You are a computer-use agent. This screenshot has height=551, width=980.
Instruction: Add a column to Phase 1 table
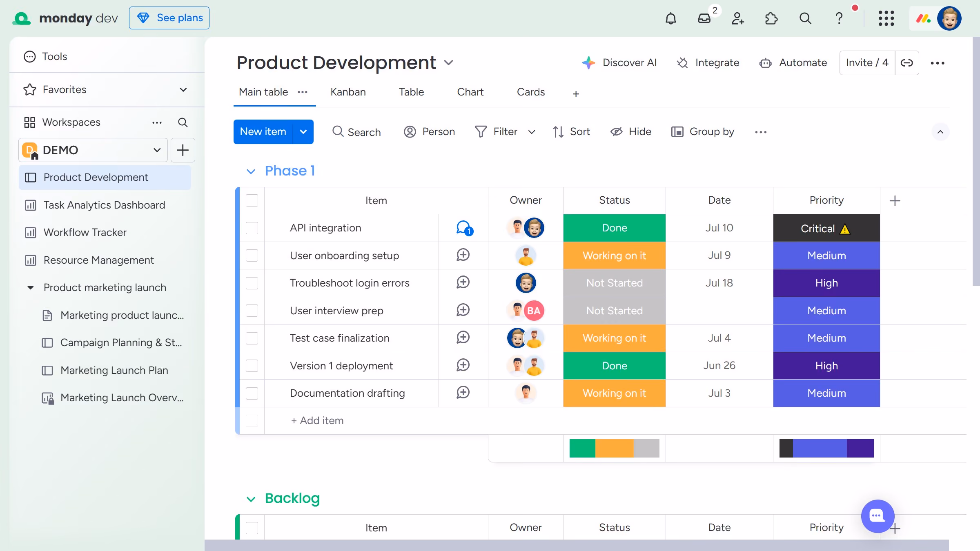(x=895, y=201)
